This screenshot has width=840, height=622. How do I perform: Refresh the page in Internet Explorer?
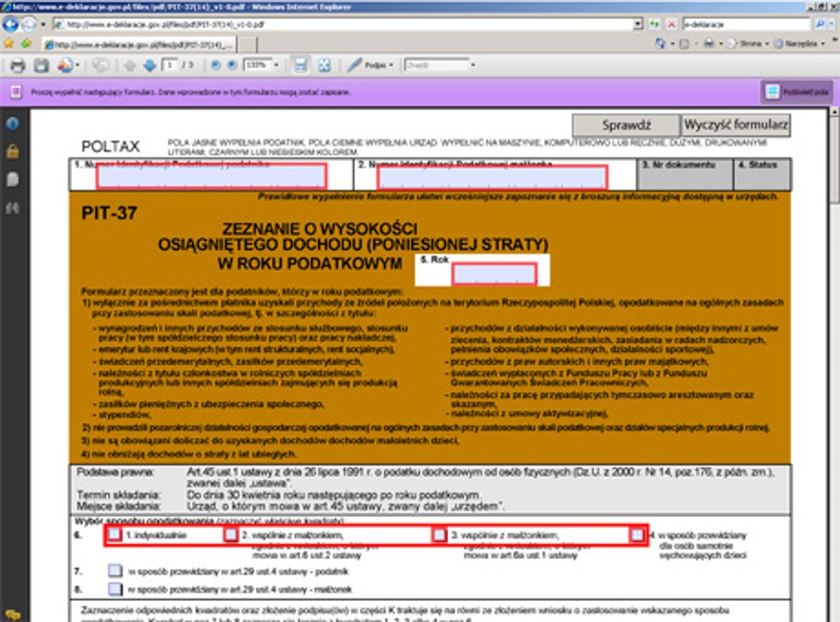coord(655,24)
